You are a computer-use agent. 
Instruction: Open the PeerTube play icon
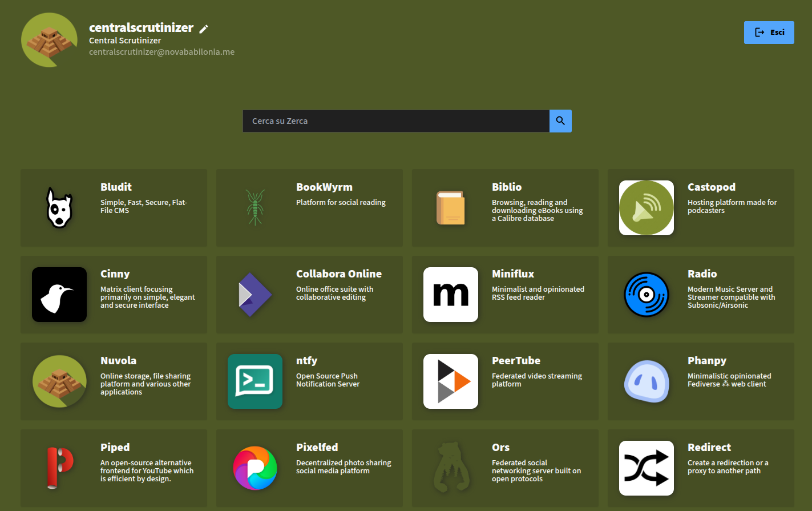pos(451,381)
